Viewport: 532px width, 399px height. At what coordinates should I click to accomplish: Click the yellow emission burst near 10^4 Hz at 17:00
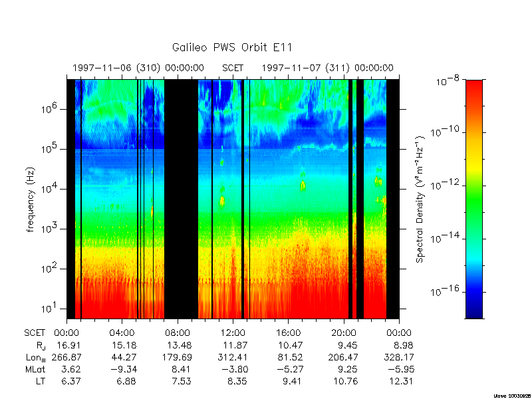pyautogui.click(x=303, y=186)
